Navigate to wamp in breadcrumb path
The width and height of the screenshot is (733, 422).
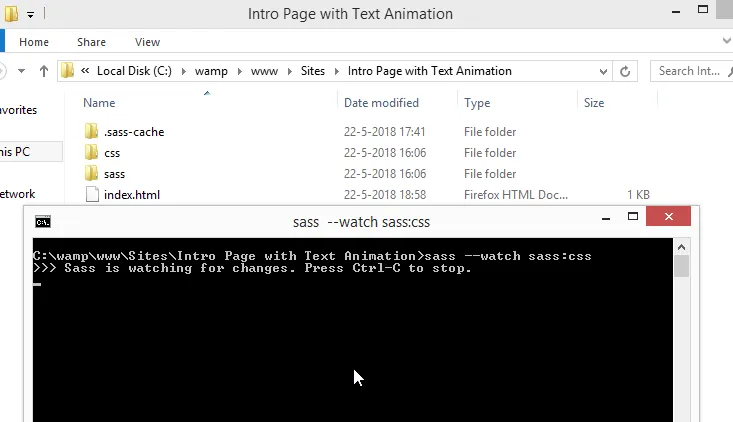tap(211, 71)
